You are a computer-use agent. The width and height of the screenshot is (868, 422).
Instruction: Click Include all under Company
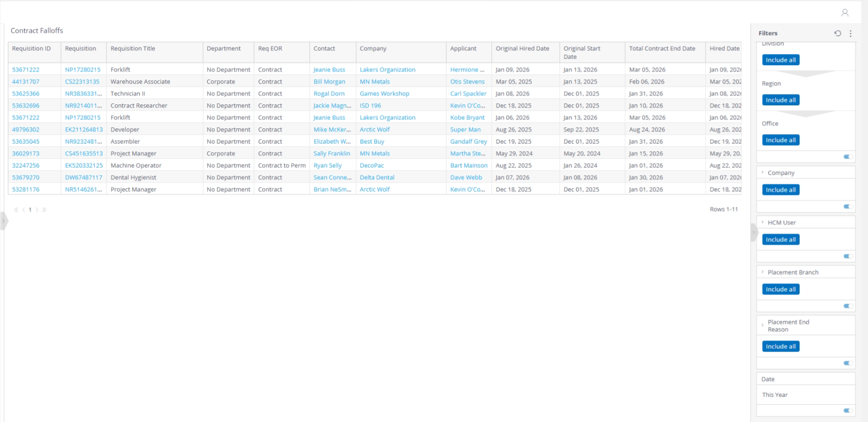(x=780, y=190)
